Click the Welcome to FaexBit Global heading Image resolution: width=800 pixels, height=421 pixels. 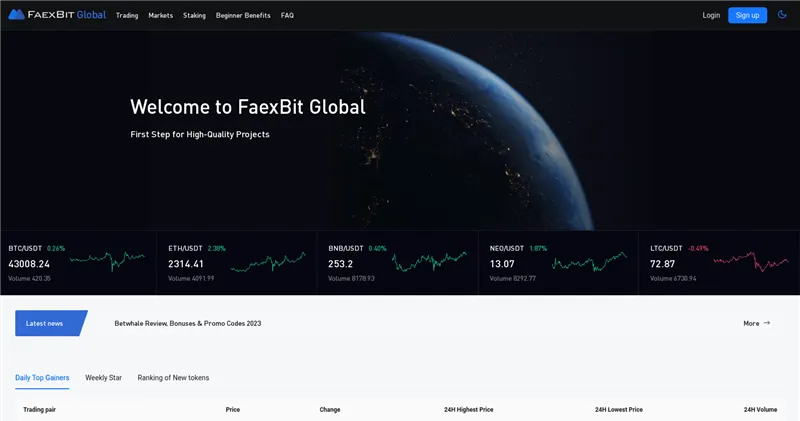(x=248, y=107)
